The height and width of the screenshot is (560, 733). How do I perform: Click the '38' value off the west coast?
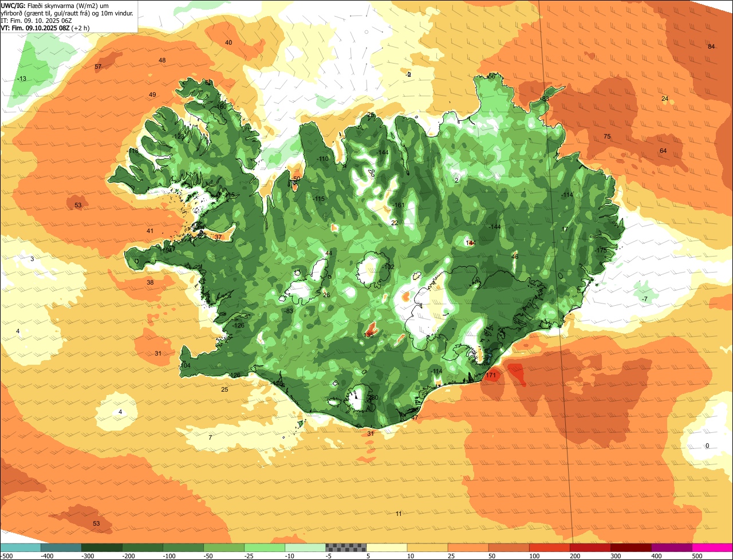[x=150, y=282]
